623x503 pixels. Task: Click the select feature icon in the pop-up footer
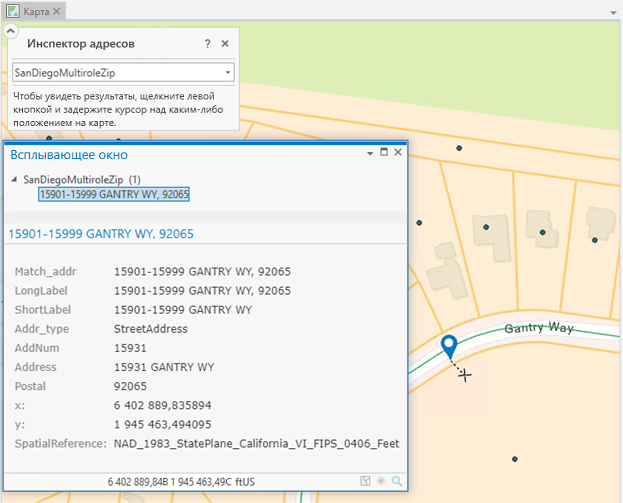click(x=366, y=481)
